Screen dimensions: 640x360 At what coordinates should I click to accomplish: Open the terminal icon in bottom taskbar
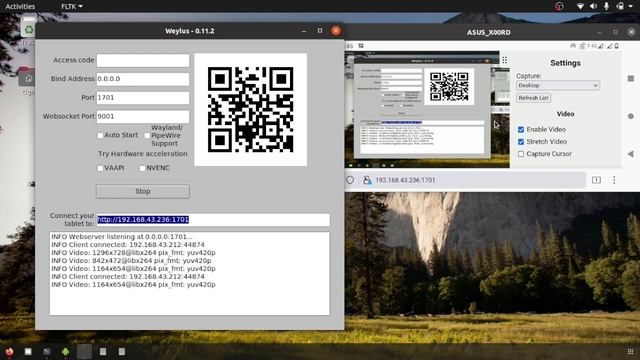[x=47, y=351]
